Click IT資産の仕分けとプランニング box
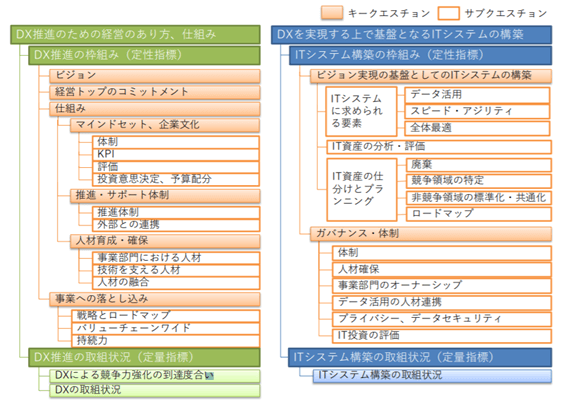Image resolution: width=567 pixels, height=410 pixels. click(x=362, y=189)
